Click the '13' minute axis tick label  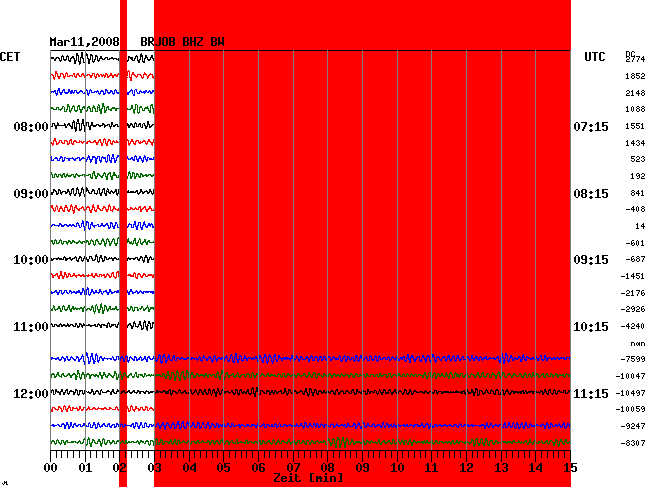click(x=501, y=468)
